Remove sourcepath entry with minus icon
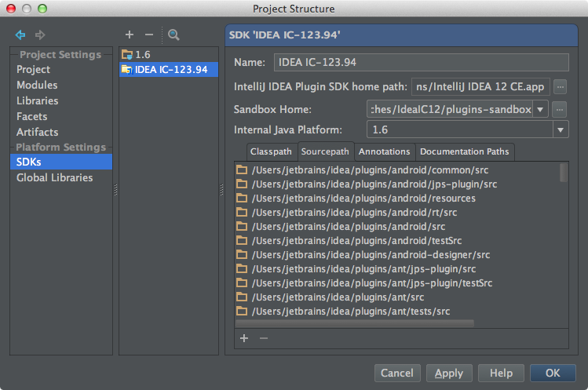The image size is (588, 390). tap(264, 338)
